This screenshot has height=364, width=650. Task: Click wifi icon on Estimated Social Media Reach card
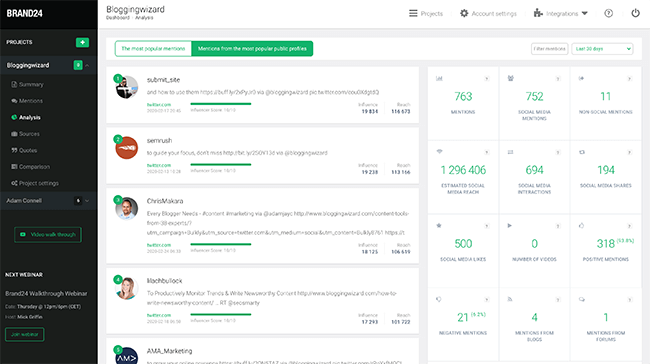439,151
